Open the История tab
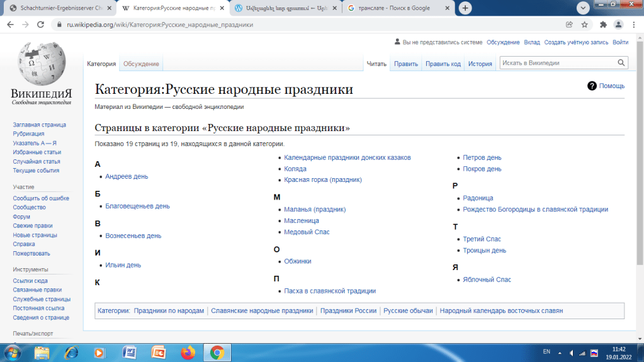 [x=480, y=64]
